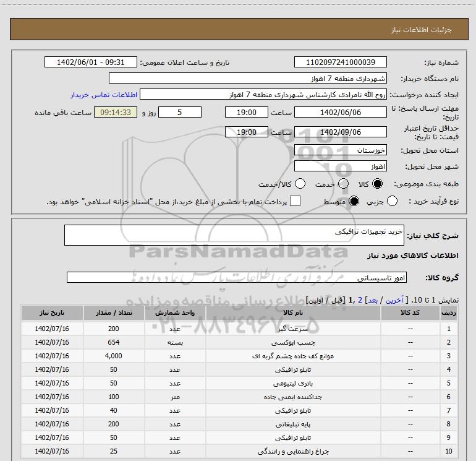Tick the اسناد خزانه اسلامی payment checkbox

click(295, 201)
